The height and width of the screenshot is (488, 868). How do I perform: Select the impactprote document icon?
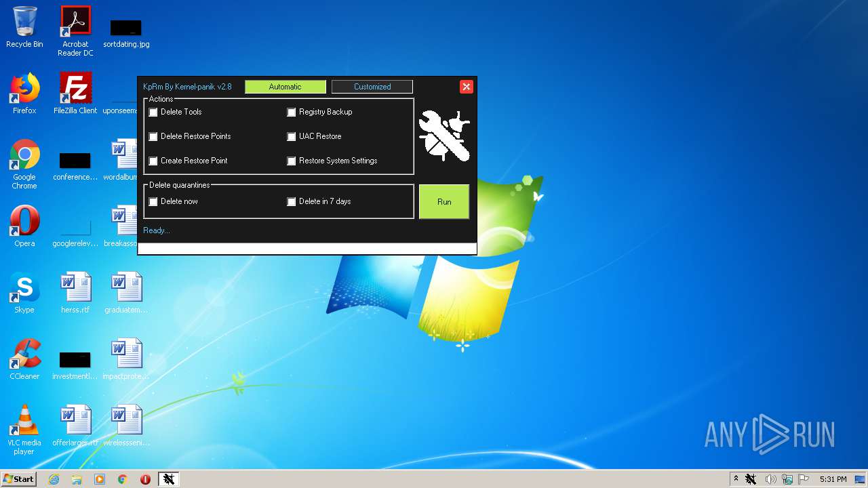tap(126, 359)
